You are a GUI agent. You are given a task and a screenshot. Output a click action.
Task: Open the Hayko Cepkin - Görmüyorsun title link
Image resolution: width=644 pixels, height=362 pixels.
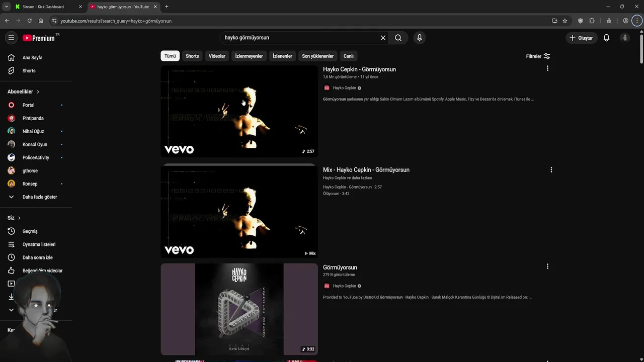359,69
